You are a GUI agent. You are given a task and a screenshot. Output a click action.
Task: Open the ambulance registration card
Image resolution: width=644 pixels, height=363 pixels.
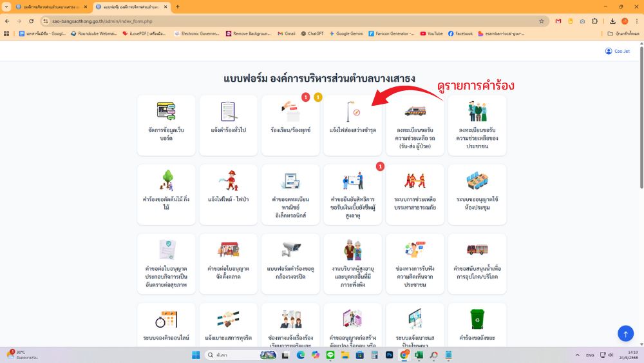(x=415, y=125)
